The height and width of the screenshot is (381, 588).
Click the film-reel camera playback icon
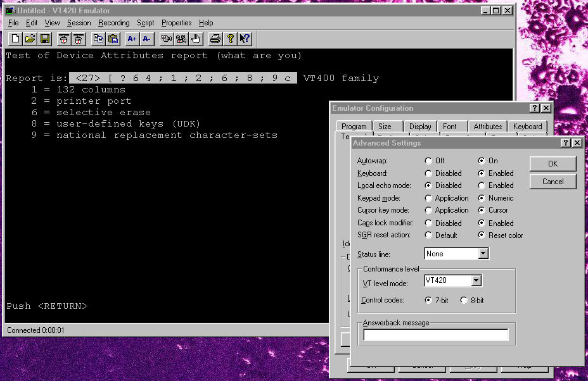[181, 39]
